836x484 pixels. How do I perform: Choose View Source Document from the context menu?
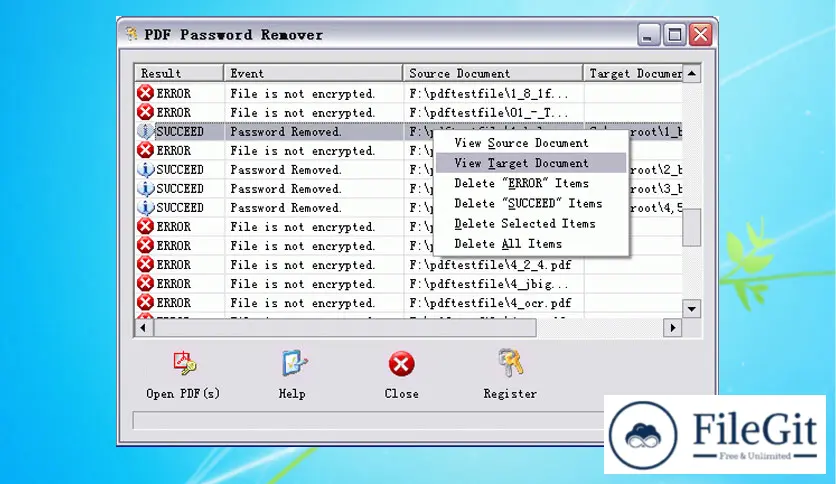click(x=531, y=143)
